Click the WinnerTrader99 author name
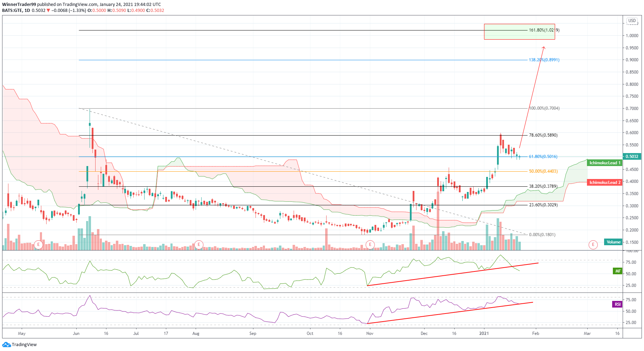The image size is (644, 351). click(19, 5)
